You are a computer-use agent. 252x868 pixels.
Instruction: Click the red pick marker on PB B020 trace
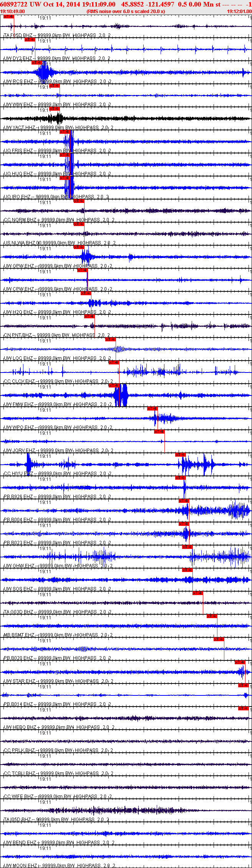219,639
